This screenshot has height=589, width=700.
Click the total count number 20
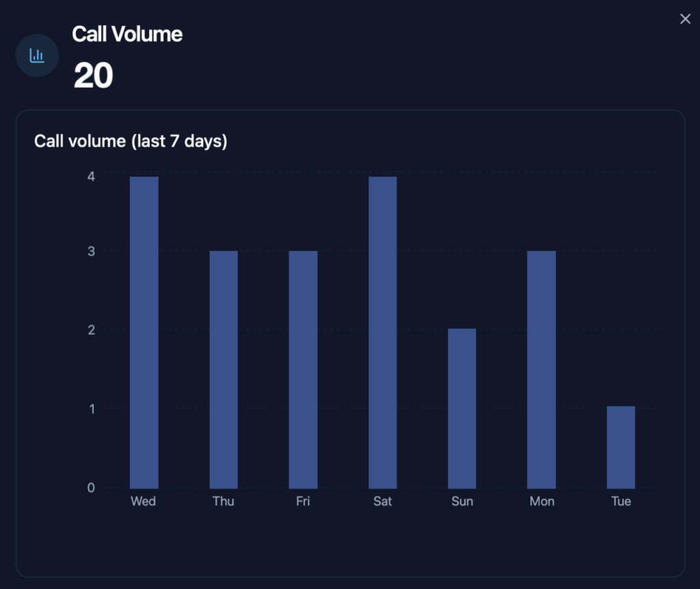[93, 75]
